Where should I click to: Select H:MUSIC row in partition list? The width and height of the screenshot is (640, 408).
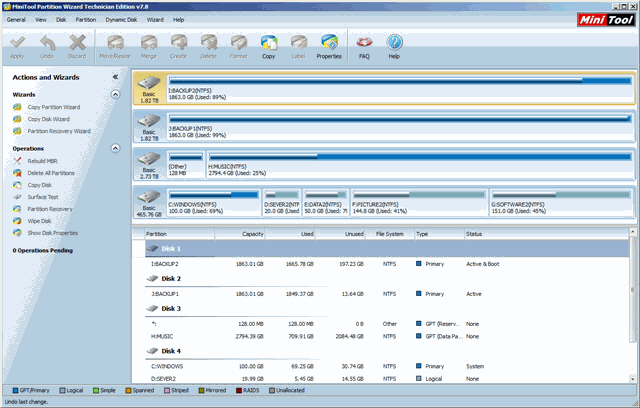pyautogui.click(x=387, y=336)
